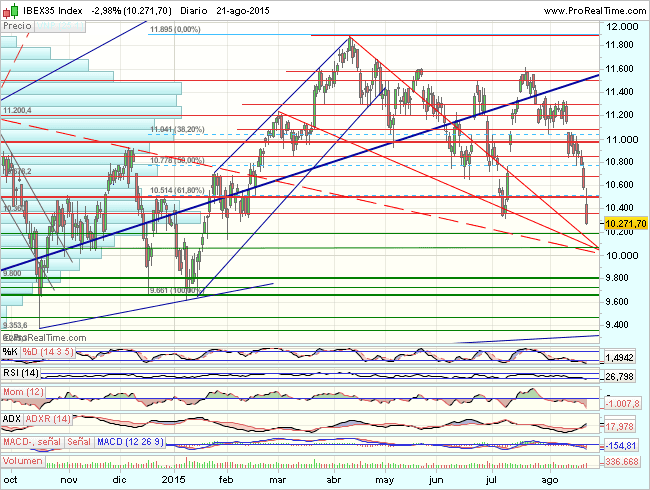Click the jun label on time axis
The height and width of the screenshot is (490, 650).
[x=436, y=480]
